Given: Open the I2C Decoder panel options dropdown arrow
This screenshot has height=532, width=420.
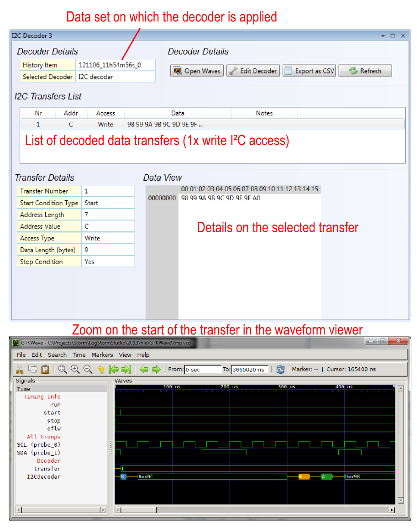Looking at the screenshot, I should [x=383, y=36].
